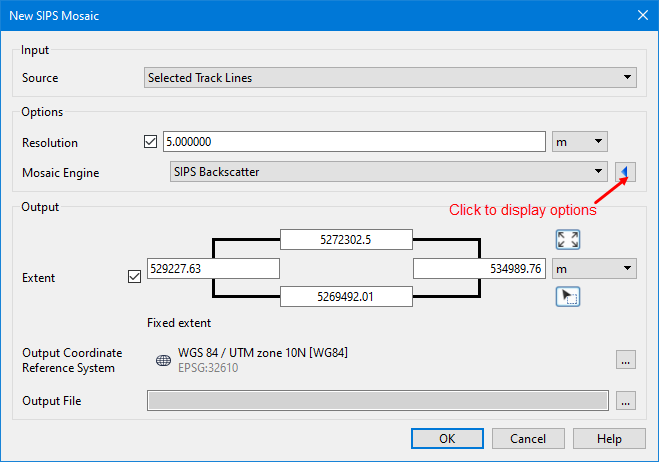659x462 pixels.
Task: Browse for the Output File location
Action: coord(626,401)
